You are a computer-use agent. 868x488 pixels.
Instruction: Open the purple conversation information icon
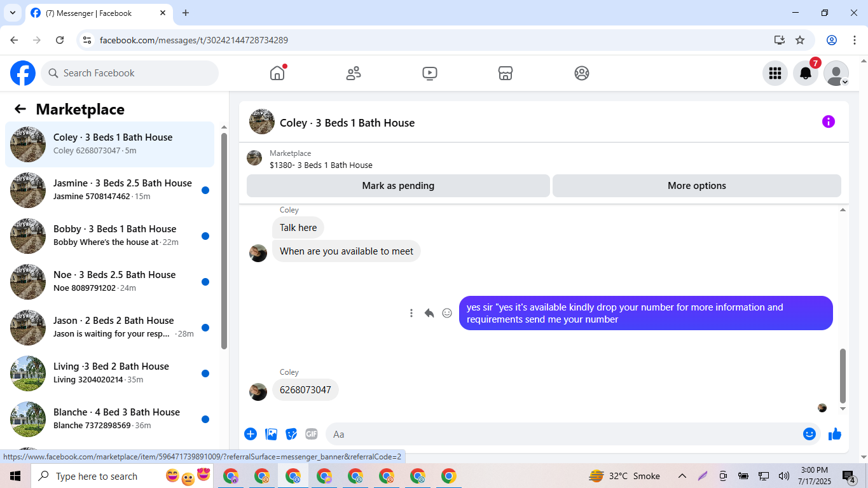point(828,122)
